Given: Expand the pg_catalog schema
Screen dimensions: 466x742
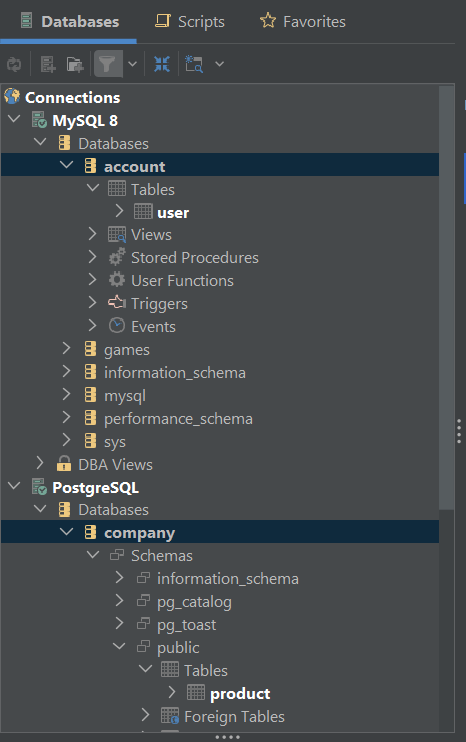Looking at the screenshot, I should pos(119,601).
